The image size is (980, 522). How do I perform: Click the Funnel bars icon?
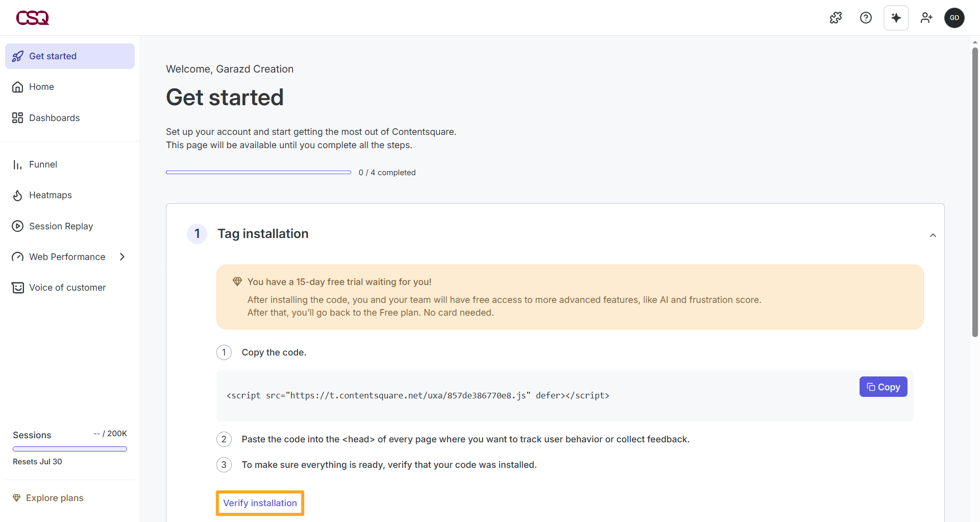tap(18, 164)
